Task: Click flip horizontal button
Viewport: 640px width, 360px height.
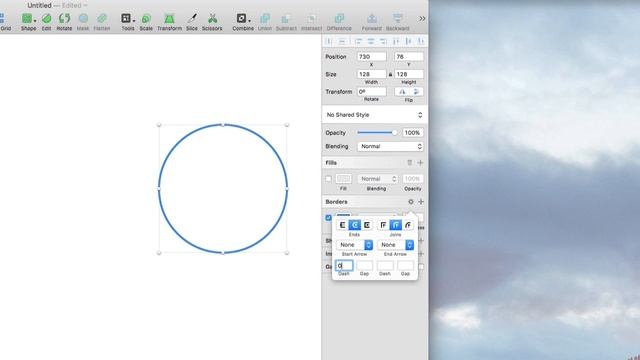Action: coord(402,92)
